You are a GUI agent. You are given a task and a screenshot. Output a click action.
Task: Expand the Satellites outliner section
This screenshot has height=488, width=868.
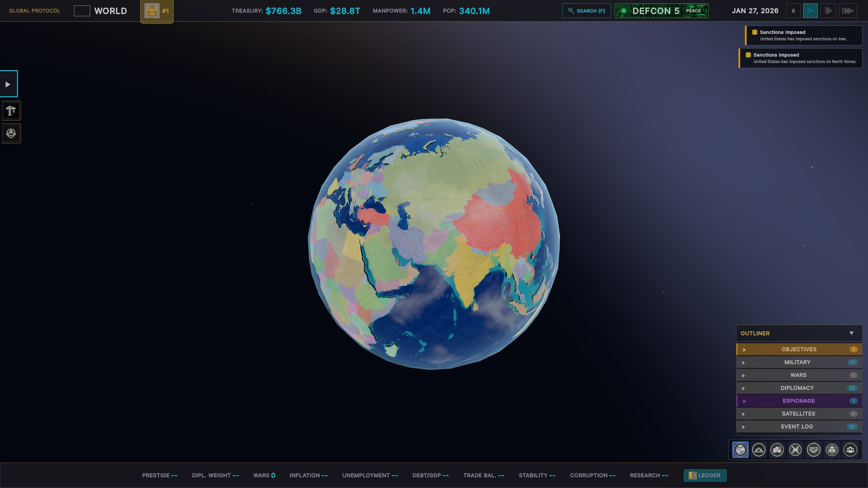point(799,414)
